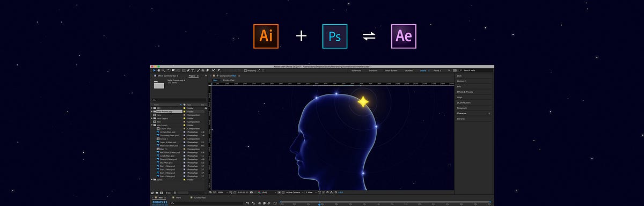644x206 pixels.
Task: Expand the 123 folder
Action: pos(152,108)
